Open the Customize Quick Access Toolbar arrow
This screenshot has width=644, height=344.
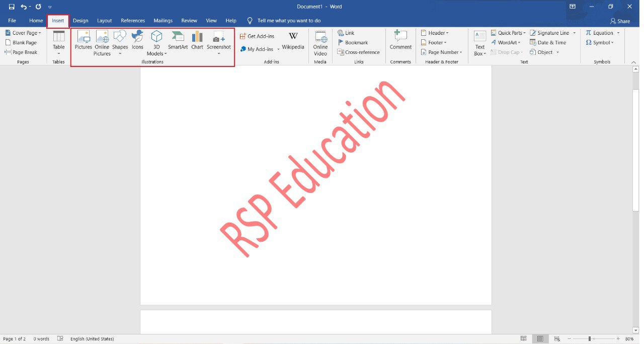point(49,7)
